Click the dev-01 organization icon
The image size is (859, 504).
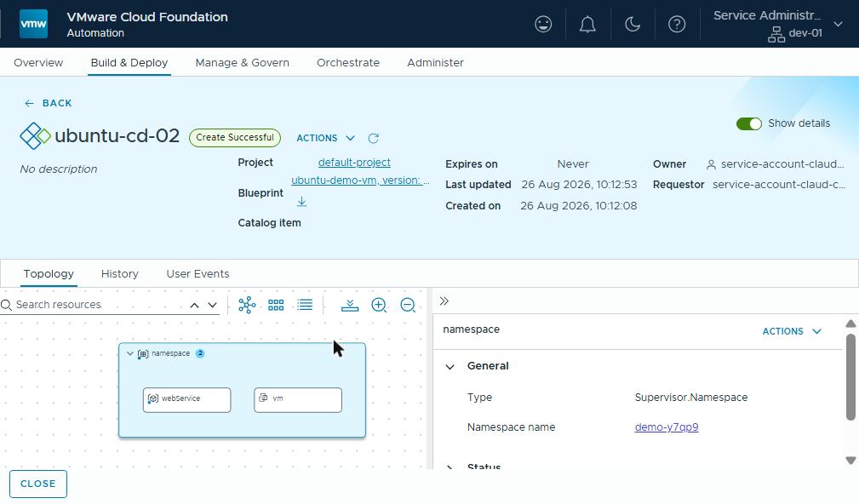click(x=776, y=34)
